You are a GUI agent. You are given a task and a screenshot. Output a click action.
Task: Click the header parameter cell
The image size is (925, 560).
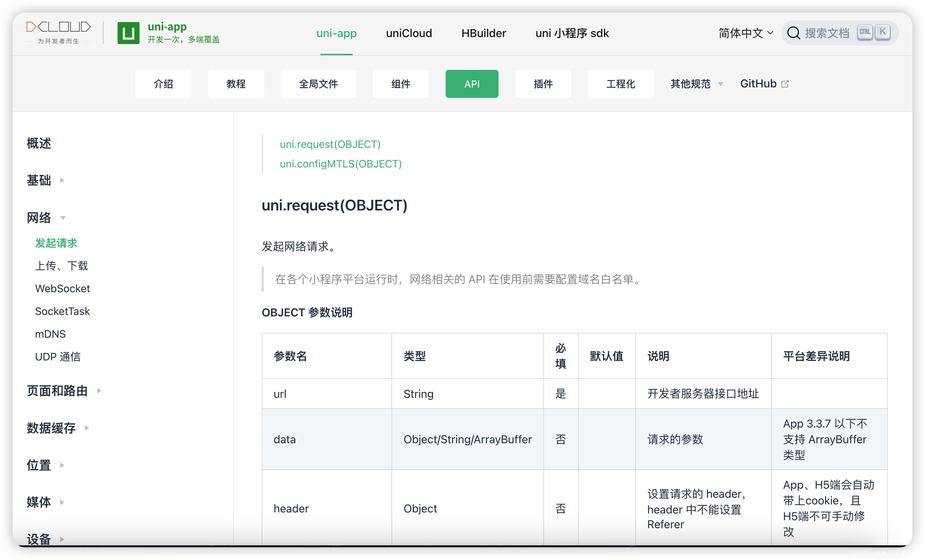(x=327, y=508)
